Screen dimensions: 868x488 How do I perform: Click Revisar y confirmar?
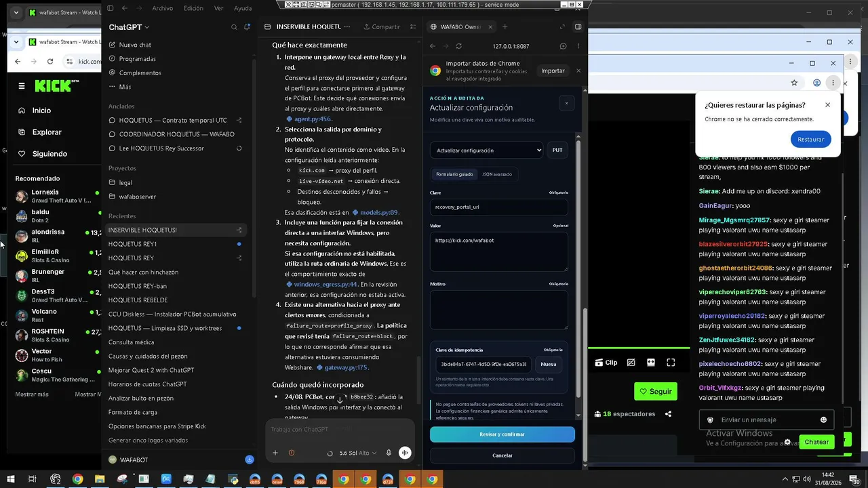click(502, 434)
